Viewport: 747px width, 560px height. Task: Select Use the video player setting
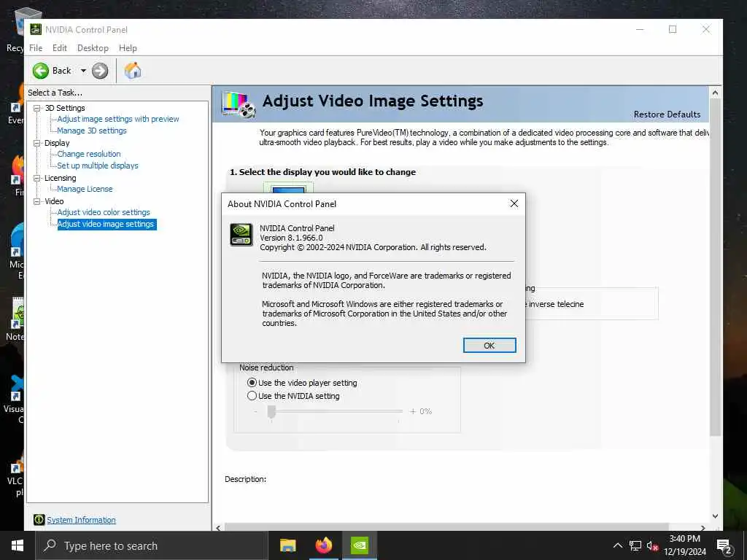252,382
